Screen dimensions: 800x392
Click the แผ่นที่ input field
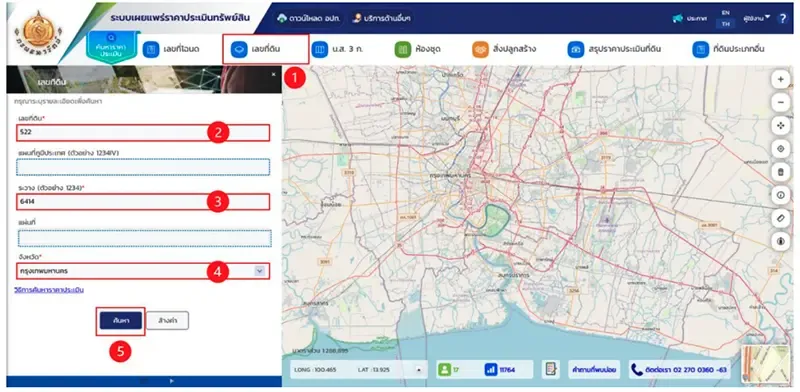tap(144, 238)
